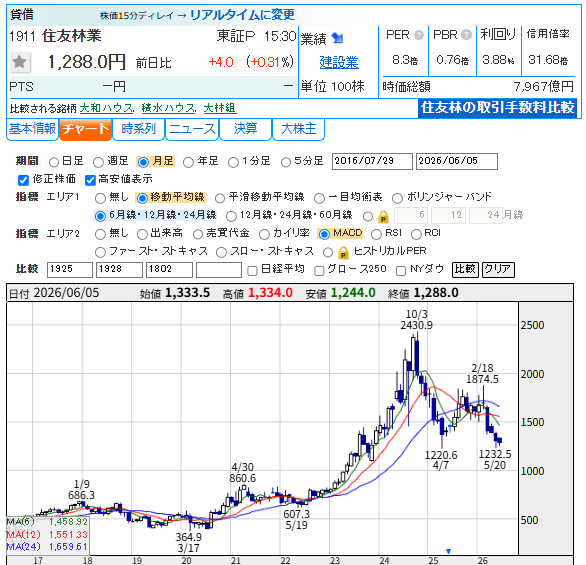Click the custom month-line field showing 24
Image resolution: width=586 pixels, height=565 pixels.
click(486, 216)
